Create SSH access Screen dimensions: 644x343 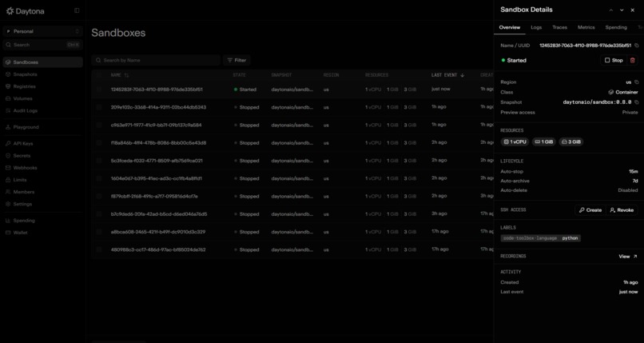click(x=590, y=210)
